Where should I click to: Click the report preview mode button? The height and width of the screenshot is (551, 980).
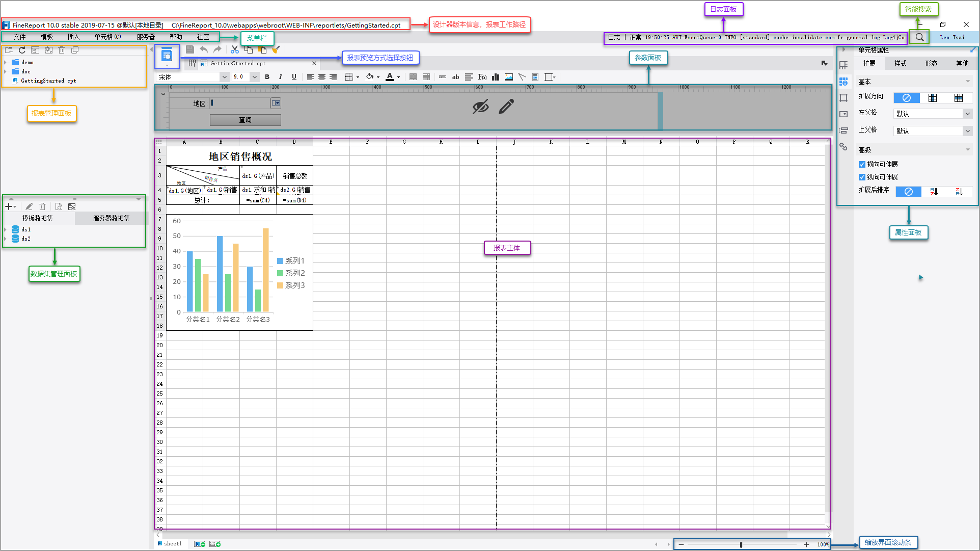pyautogui.click(x=167, y=56)
